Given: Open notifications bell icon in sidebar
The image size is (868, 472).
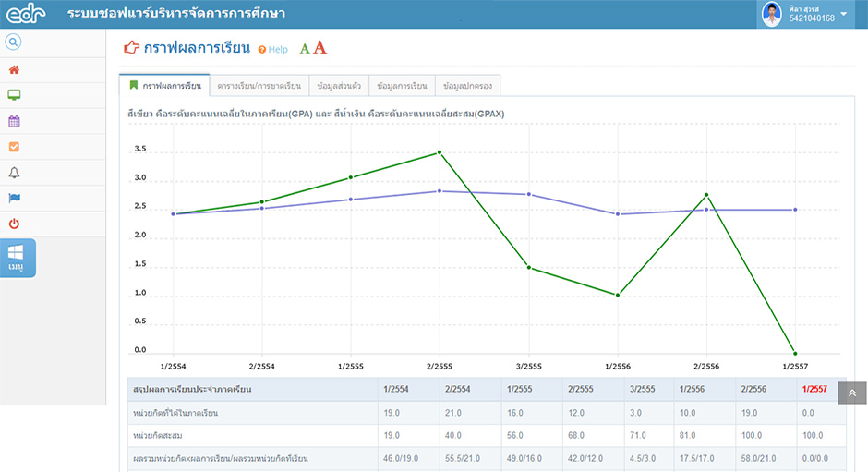Looking at the screenshot, I should click(14, 173).
